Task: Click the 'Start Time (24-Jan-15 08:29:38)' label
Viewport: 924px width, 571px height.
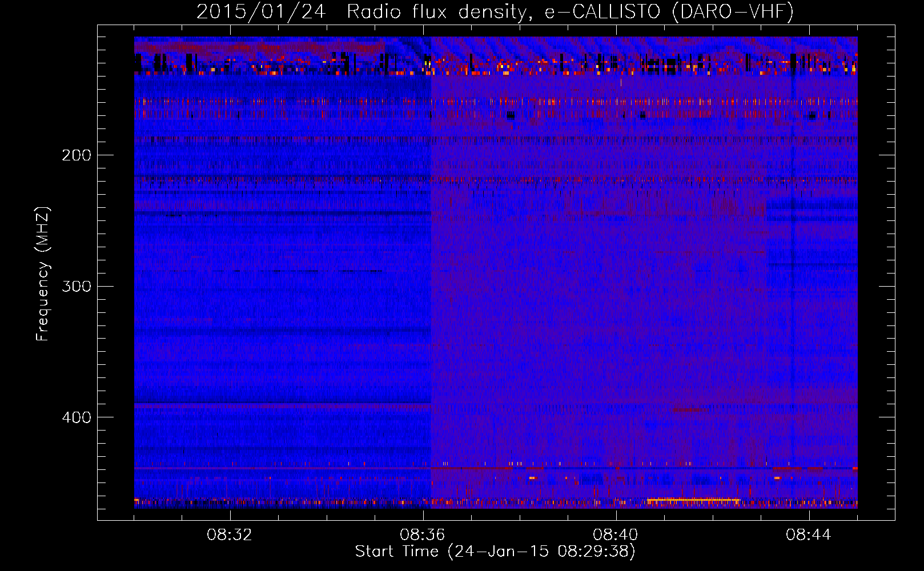Action: pos(495,552)
